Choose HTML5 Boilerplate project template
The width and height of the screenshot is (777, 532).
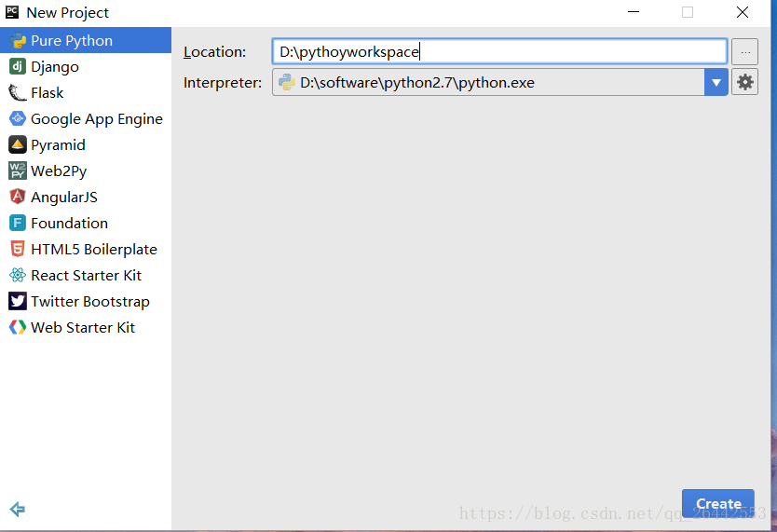86,249
